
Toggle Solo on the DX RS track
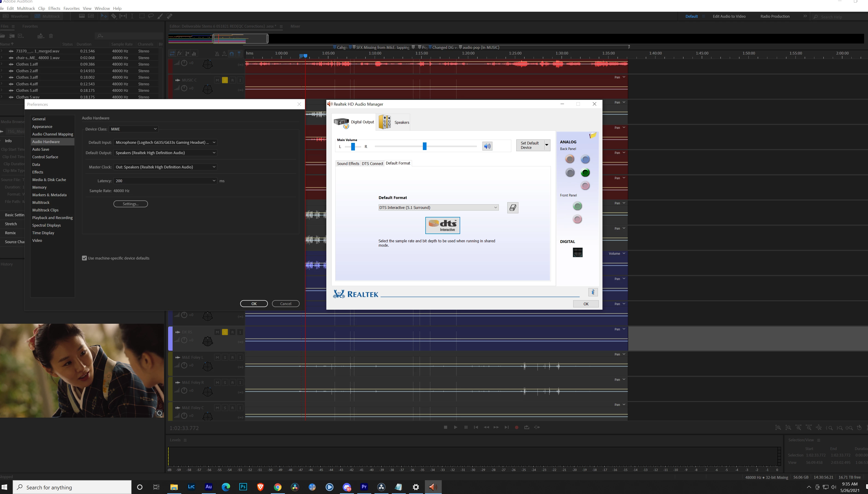coord(225,332)
